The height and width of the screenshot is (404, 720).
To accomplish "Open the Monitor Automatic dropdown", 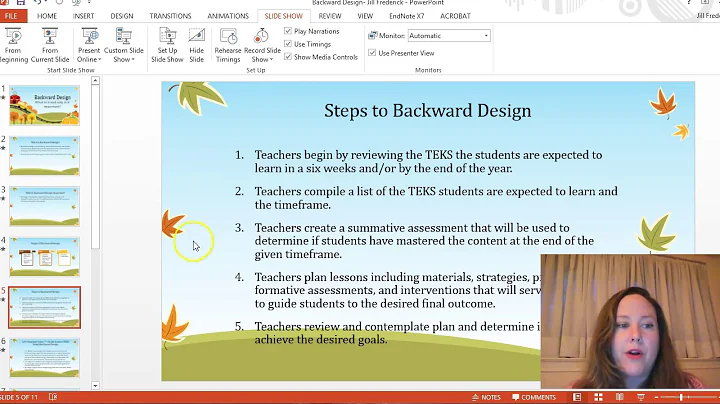I will tap(449, 35).
